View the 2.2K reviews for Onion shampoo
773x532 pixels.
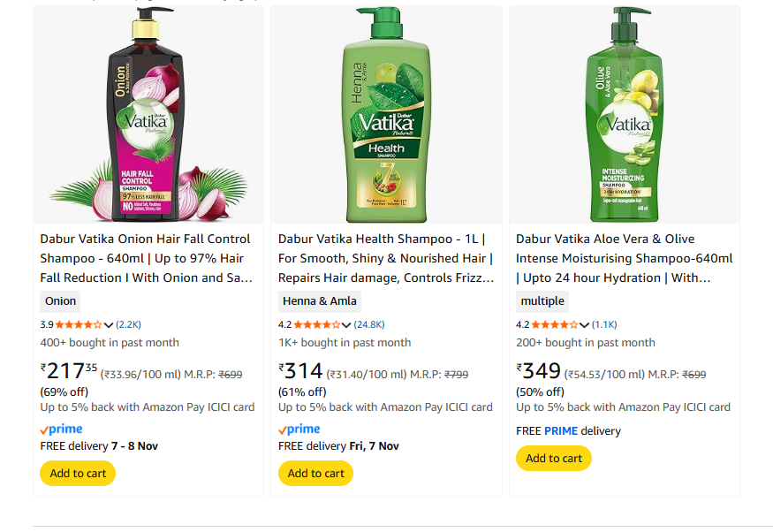click(129, 324)
